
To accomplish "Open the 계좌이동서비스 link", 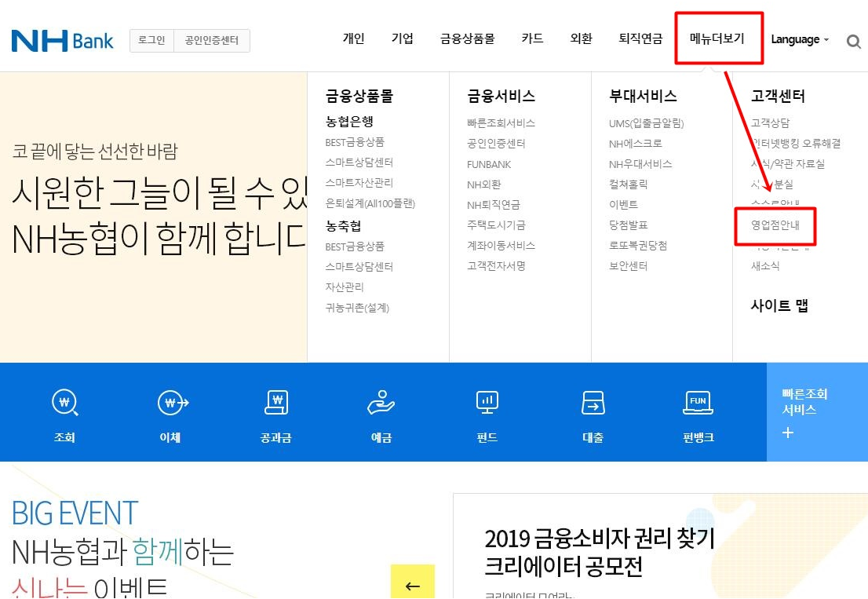I will click(x=501, y=245).
